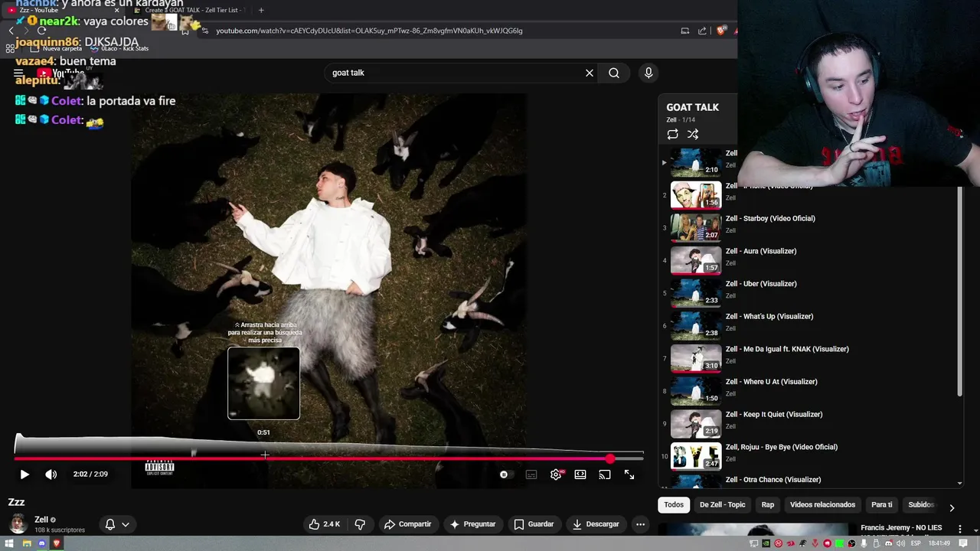Click the search magnifier button
Viewport: 980px width, 551px height.
pos(614,73)
